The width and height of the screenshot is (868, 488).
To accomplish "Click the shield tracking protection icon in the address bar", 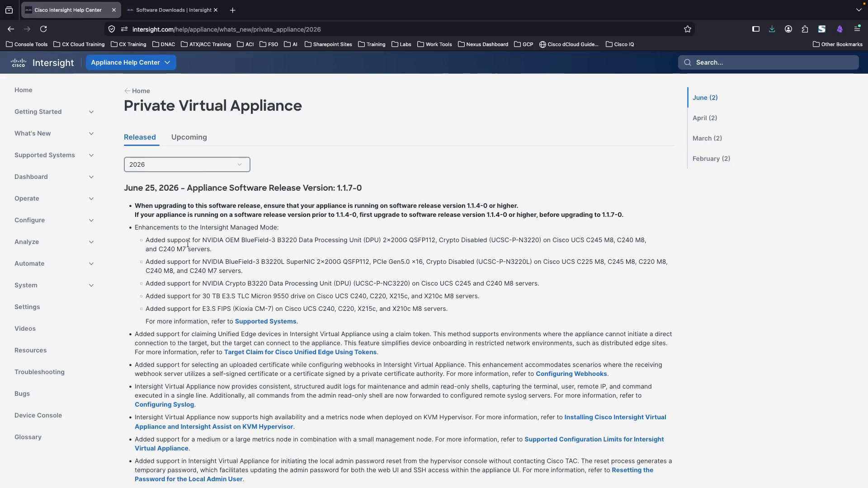I will tap(112, 29).
